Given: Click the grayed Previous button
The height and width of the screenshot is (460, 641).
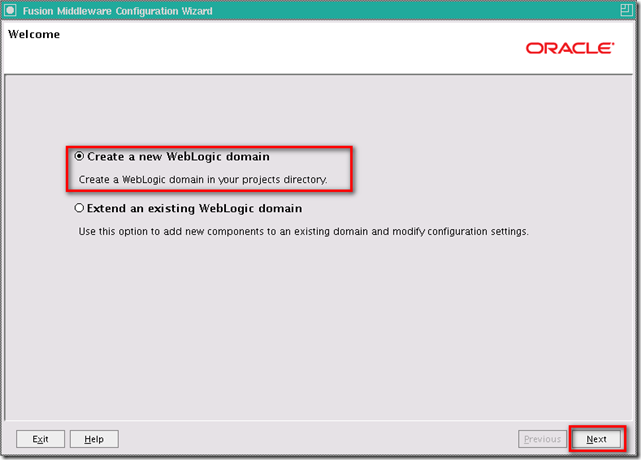Looking at the screenshot, I should point(542,439).
